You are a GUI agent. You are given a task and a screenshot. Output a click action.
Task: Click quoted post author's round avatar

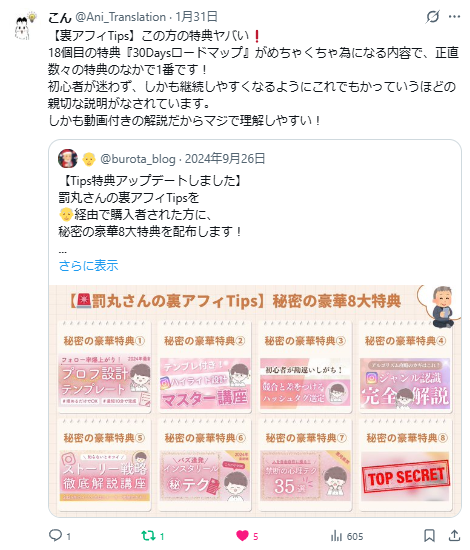[68, 159]
